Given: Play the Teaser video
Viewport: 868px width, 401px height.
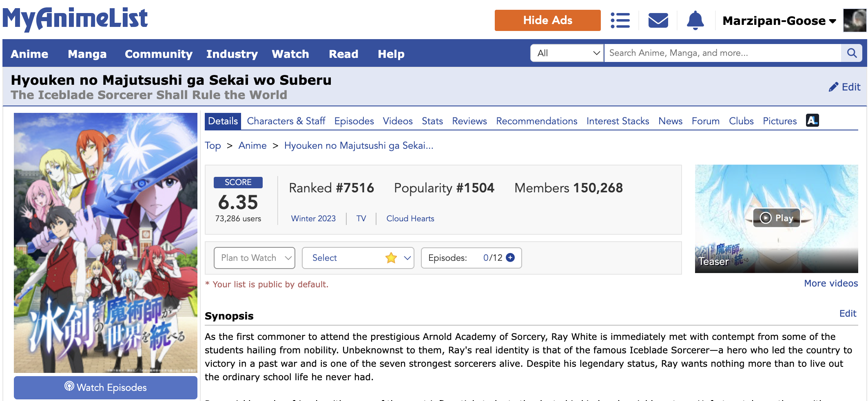Looking at the screenshot, I should point(776,218).
